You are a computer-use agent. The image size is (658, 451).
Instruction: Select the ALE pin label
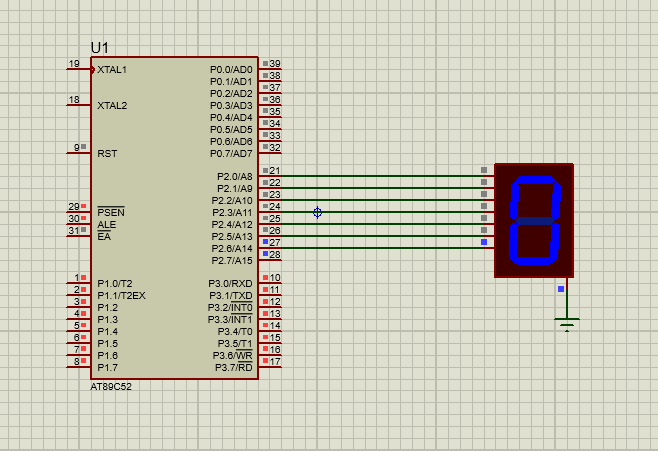pos(107,225)
